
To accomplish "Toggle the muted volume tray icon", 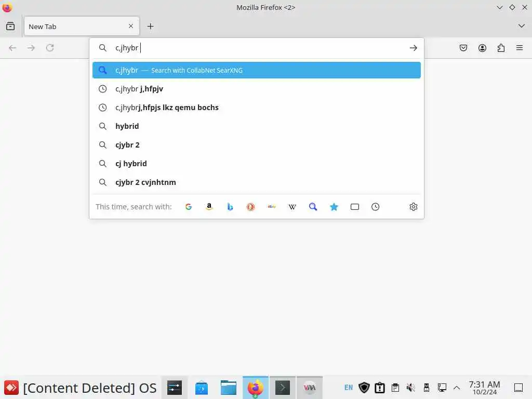I will click(x=411, y=388).
